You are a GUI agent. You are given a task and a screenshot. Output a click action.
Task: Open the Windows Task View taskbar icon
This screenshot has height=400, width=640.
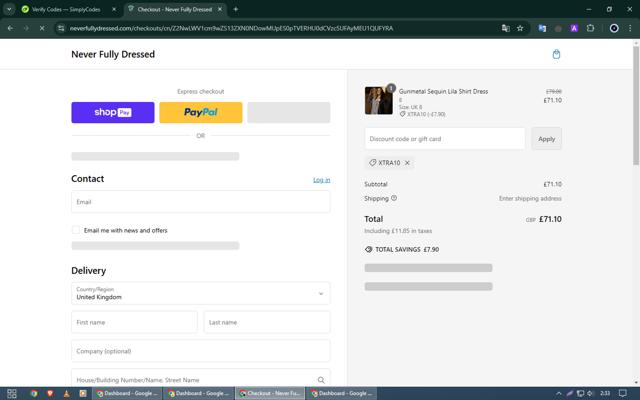(12, 393)
